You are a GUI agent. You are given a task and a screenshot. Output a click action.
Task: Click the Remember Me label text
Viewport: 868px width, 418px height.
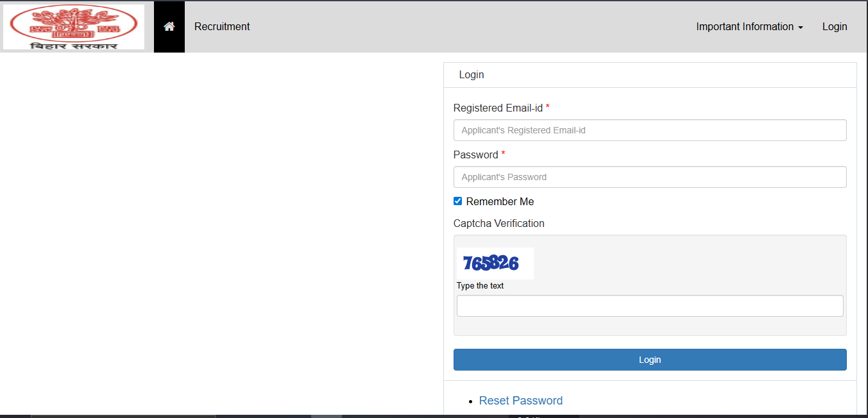pos(500,201)
